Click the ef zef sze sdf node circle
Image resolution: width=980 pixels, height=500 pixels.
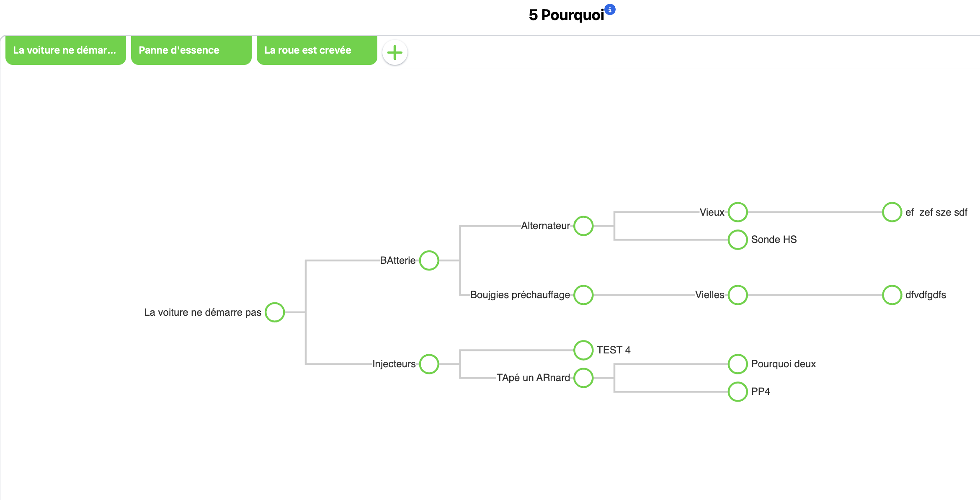point(892,212)
